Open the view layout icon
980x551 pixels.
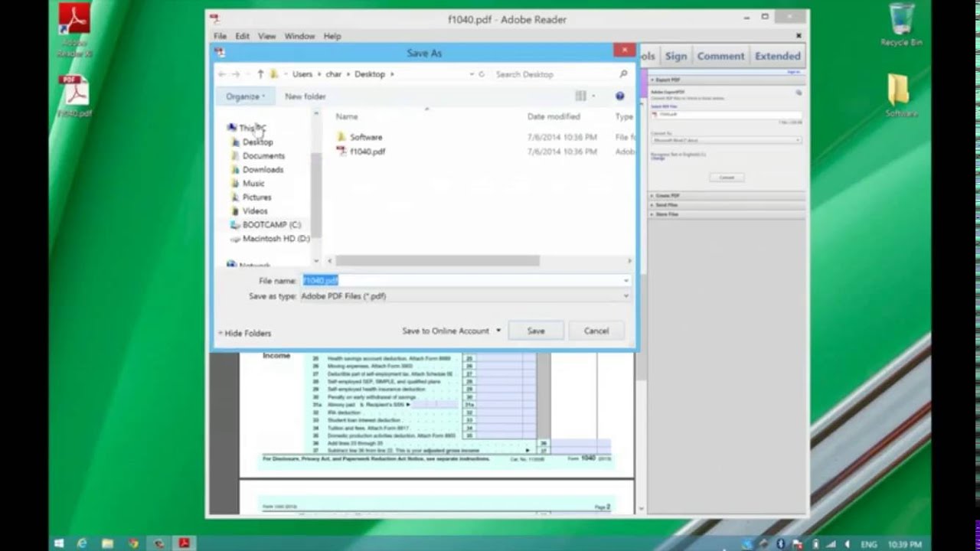[580, 96]
